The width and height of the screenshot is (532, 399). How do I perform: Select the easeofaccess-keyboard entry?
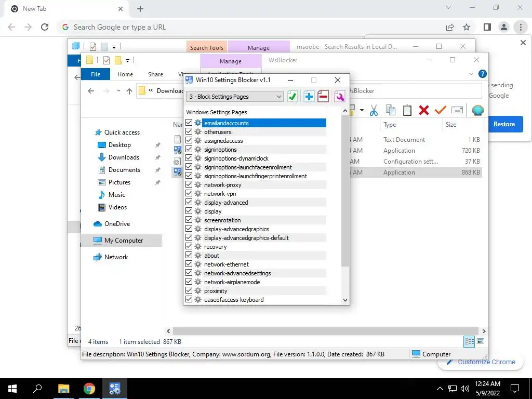tap(234, 300)
